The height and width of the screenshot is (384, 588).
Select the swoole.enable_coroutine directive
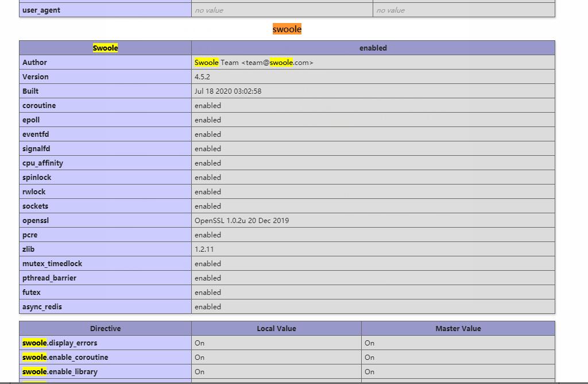[65, 357]
